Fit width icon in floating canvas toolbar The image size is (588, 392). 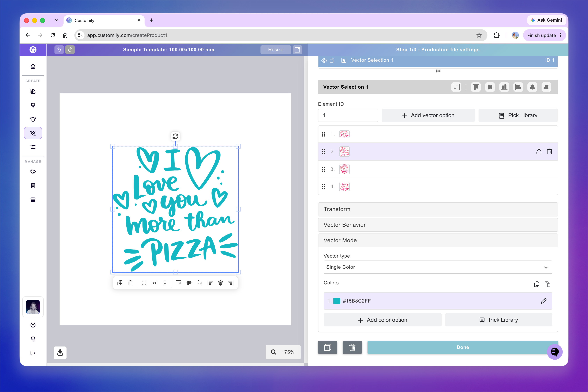click(x=155, y=283)
